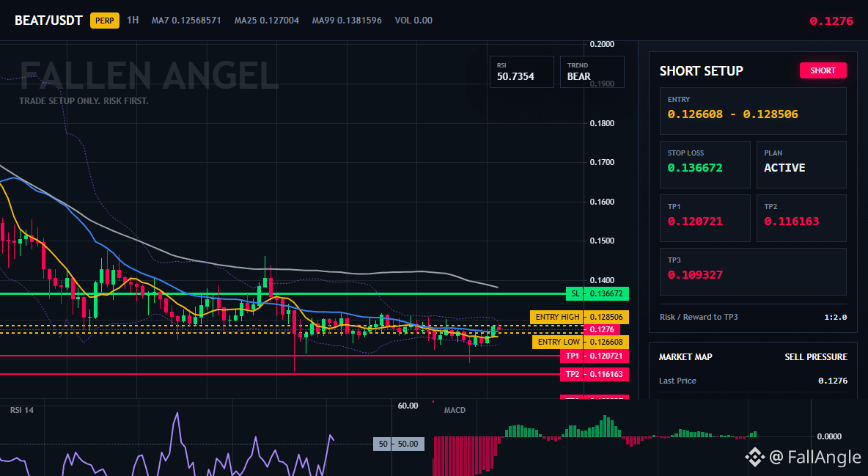Screen dimensions: 868x476
Task: Click the SELL PRESSURE label
Action: (815, 357)
